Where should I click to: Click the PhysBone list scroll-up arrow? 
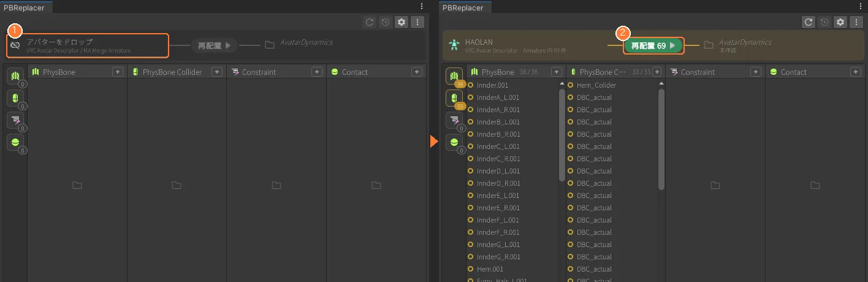[562, 84]
